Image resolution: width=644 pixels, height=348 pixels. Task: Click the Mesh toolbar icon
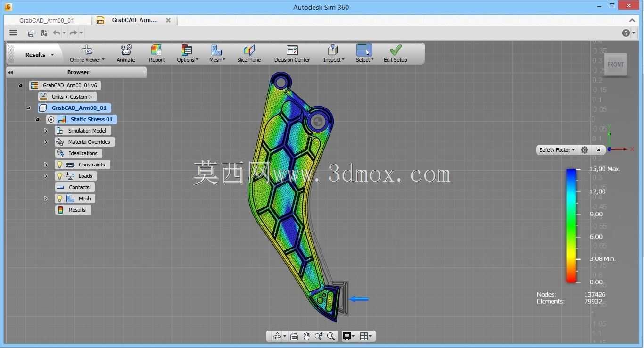coord(216,50)
